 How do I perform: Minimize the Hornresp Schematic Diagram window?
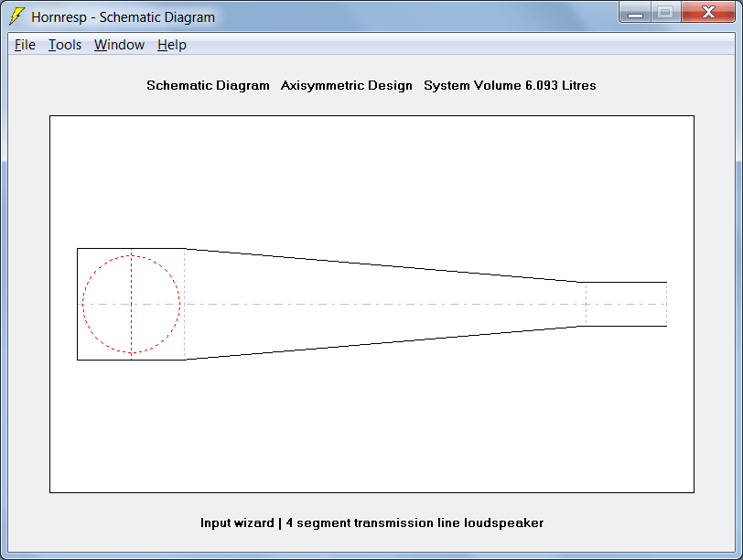coord(635,13)
